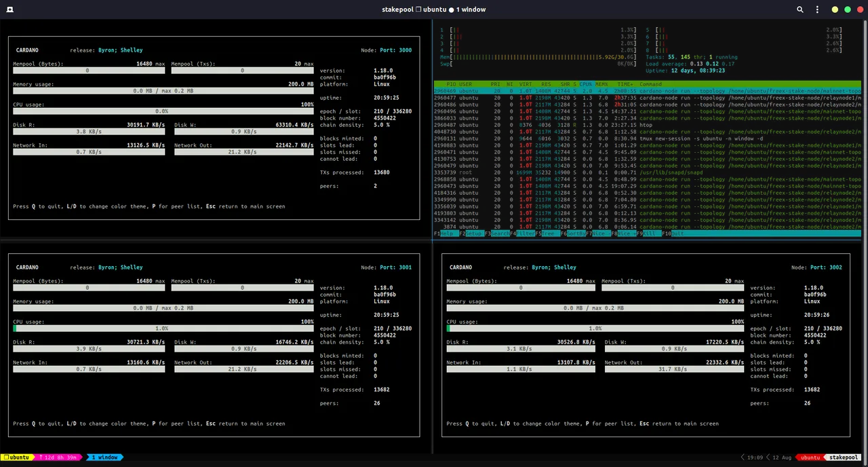Sort htop by the TIME+ column header
The image size is (868, 467).
click(x=625, y=84)
